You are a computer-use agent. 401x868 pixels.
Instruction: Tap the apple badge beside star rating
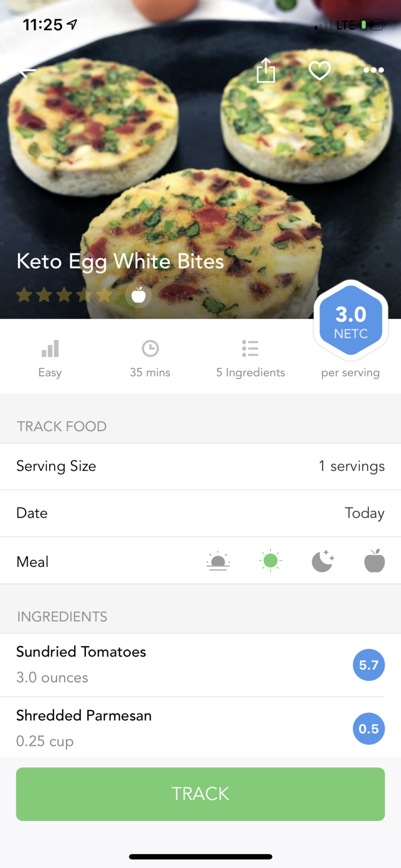(x=138, y=296)
